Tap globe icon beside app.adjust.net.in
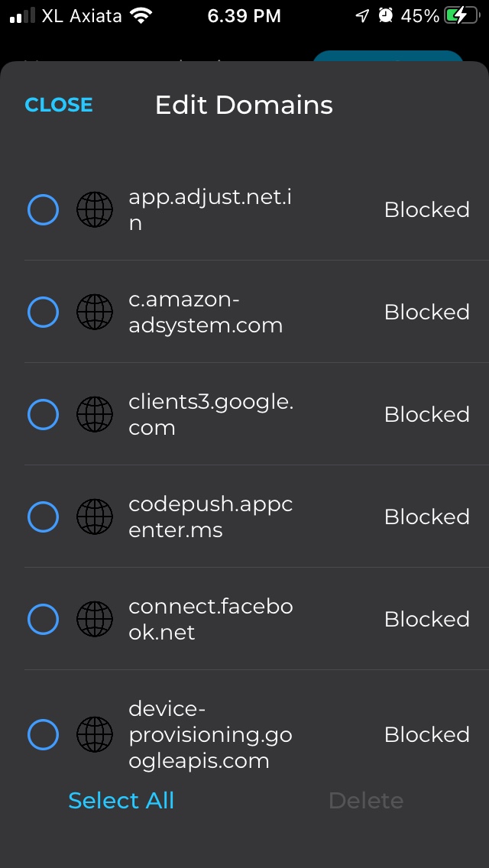Screen dimensions: 489x868 coord(95,210)
